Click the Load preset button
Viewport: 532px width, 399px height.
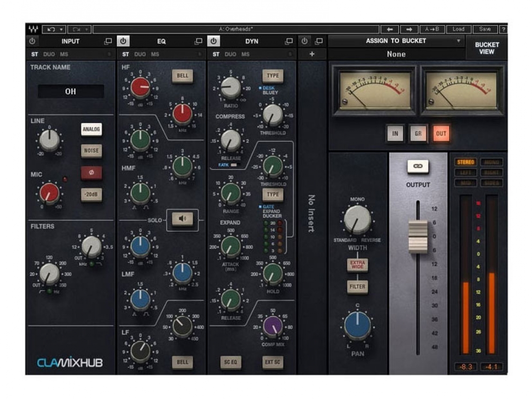click(x=458, y=29)
